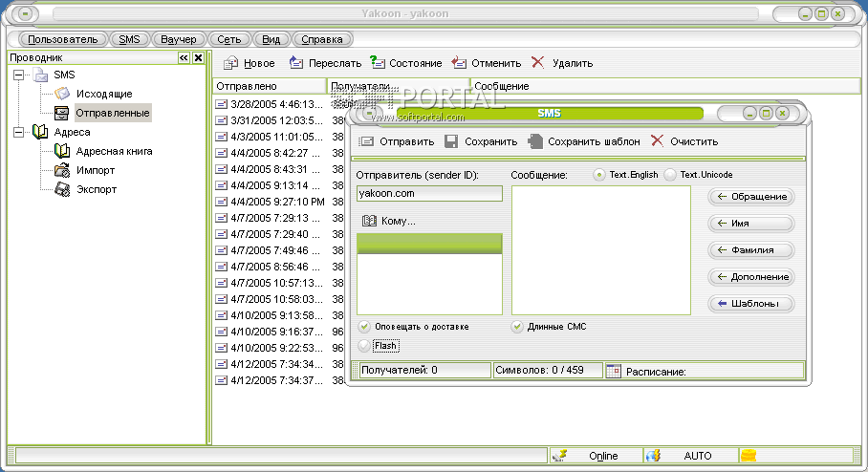This screenshot has height=472, width=868.
Task: Click the Исходящие outbox icon in tree
Action: click(x=62, y=94)
